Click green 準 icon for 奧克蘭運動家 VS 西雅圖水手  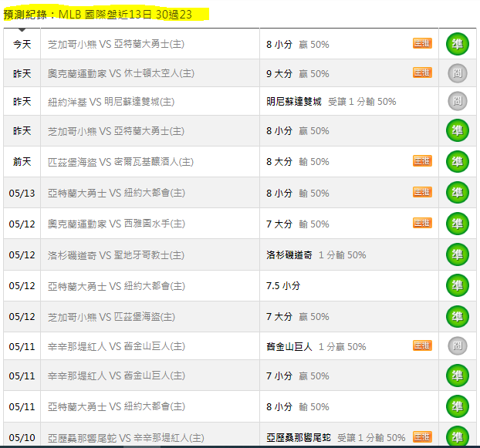click(458, 224)
